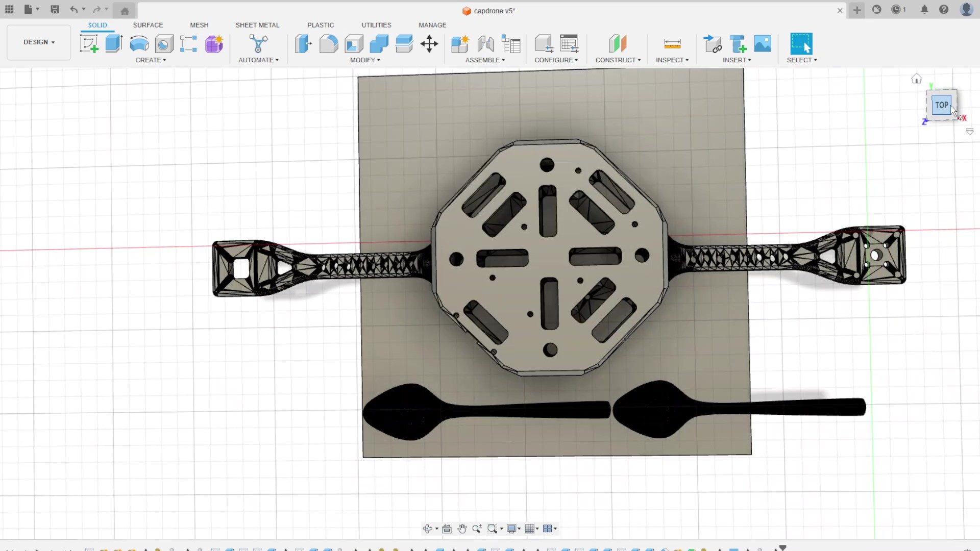Select the Create Sketch tool

point(89,44)
